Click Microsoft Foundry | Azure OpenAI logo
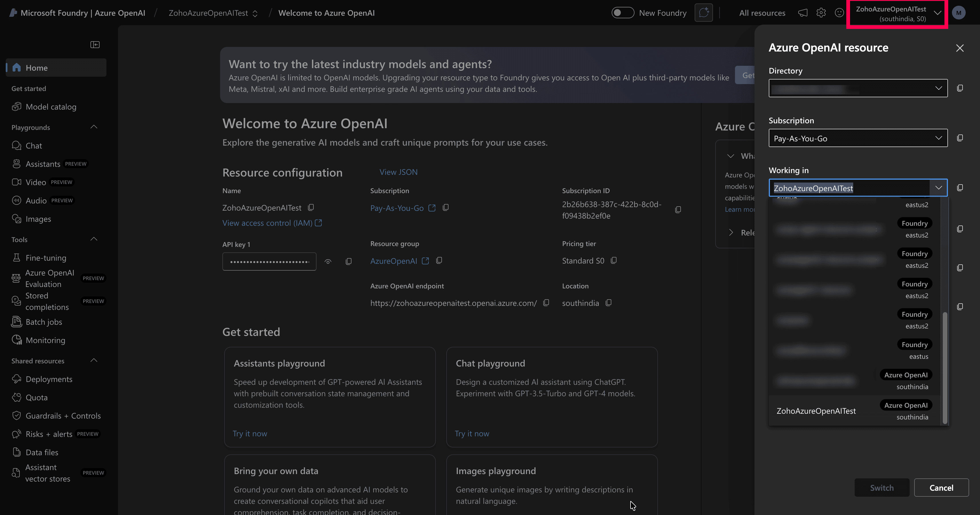The width and height of the screenshot is (980, 515). click(x=77, y=13)
